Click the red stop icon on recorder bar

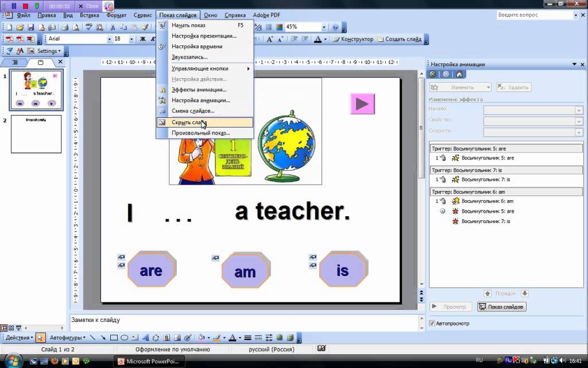[x=25, y=6]
